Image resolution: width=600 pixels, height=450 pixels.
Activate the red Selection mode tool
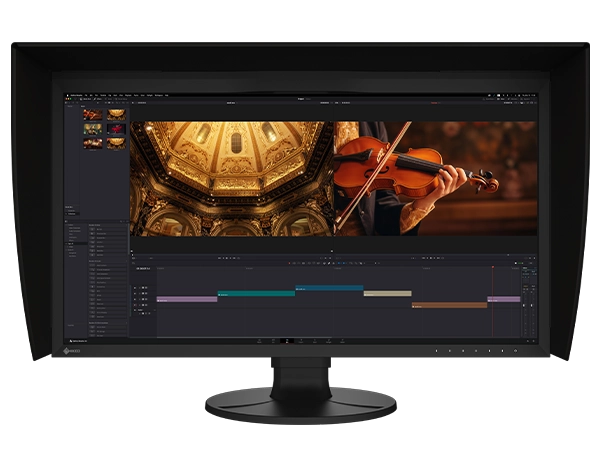(x=289, y=263)
